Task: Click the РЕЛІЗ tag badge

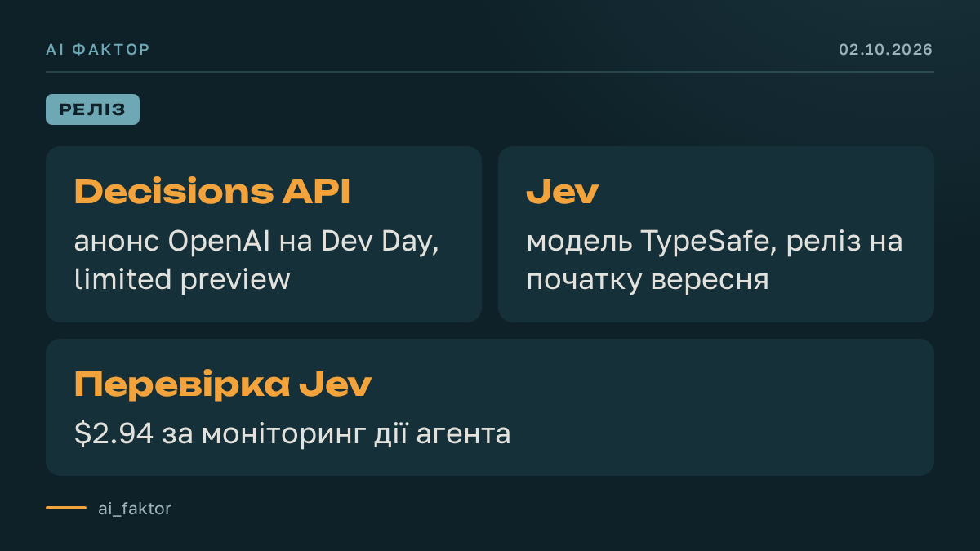Action: point(92,109)
